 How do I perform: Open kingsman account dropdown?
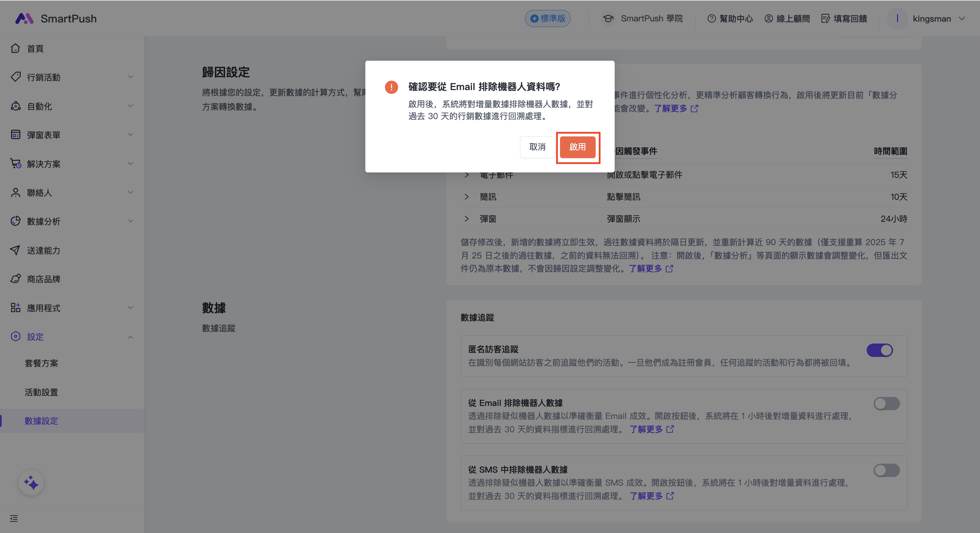click(x=932, y=18)
